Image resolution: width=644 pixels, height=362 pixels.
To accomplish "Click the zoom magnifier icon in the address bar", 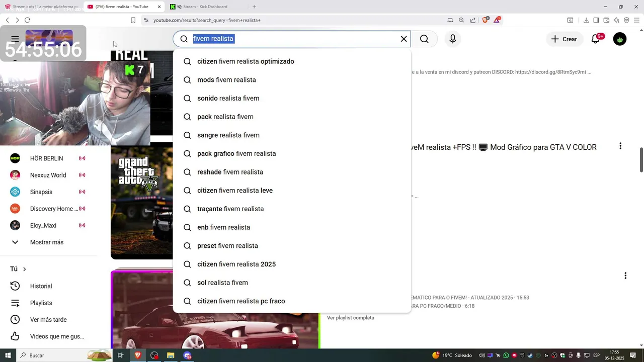I will [x=461, y=20].
